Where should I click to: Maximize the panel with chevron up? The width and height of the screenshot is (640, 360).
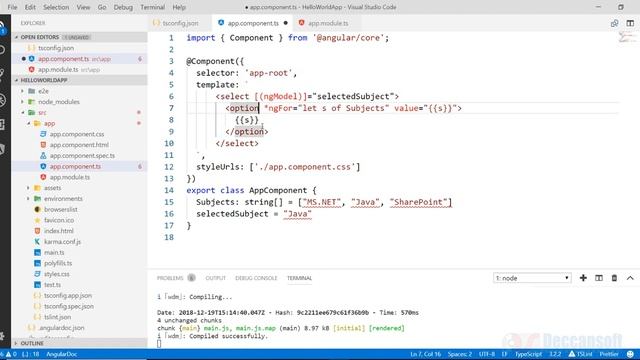(x=630, y=278)
